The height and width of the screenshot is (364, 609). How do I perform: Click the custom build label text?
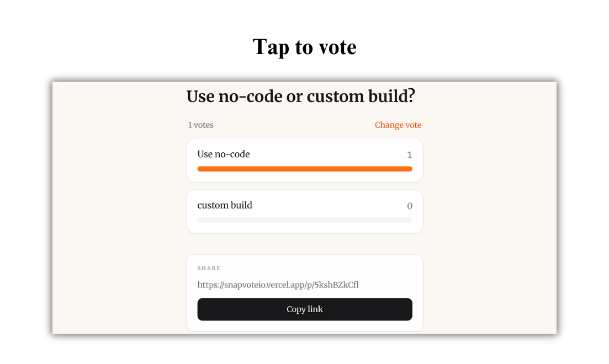click(225, 205)
